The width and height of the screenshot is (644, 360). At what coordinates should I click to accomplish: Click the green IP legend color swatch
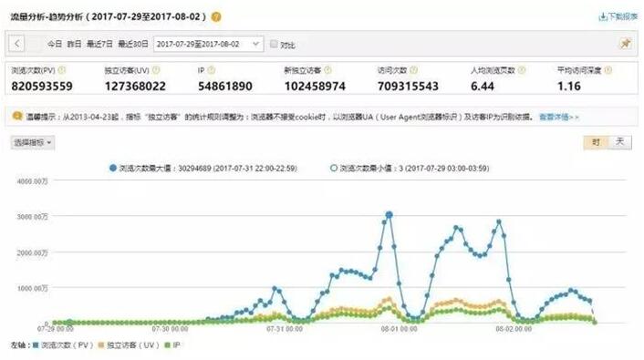167,345
